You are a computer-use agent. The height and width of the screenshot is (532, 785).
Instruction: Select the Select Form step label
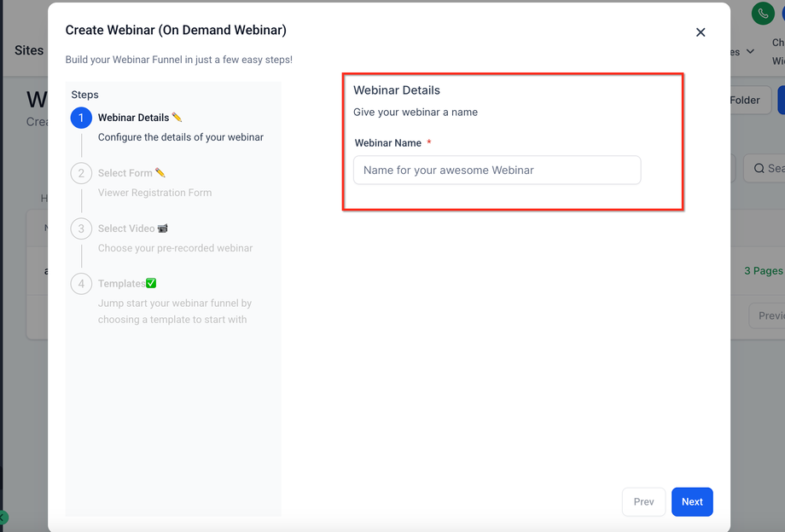125,173
